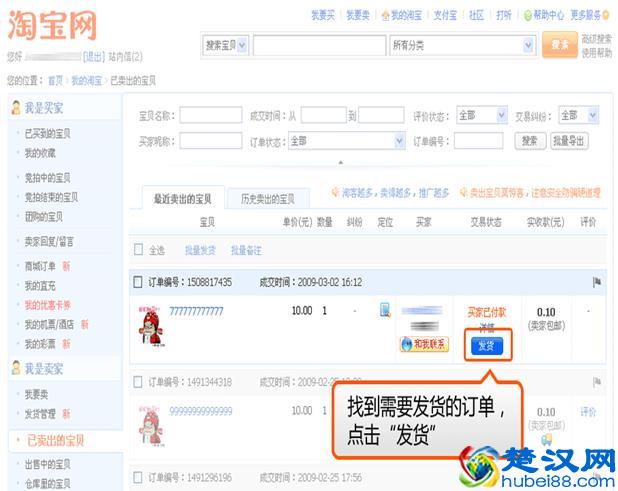Click the 和我联系 chat button
The image size is (618, 491).
424,344
